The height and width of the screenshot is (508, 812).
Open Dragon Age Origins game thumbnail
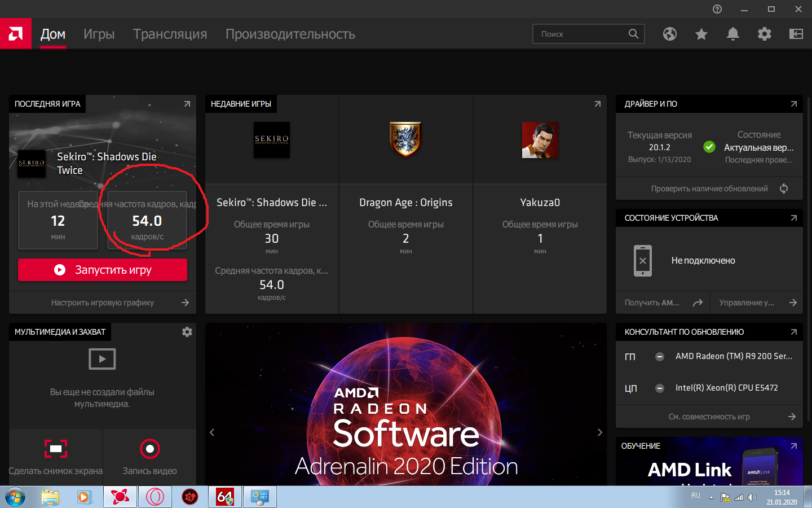(405, 139)
